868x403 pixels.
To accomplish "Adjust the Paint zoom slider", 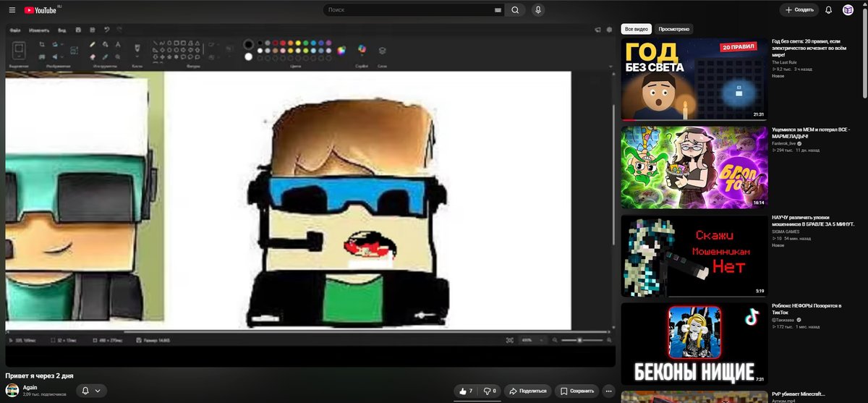I will (579, 339).
